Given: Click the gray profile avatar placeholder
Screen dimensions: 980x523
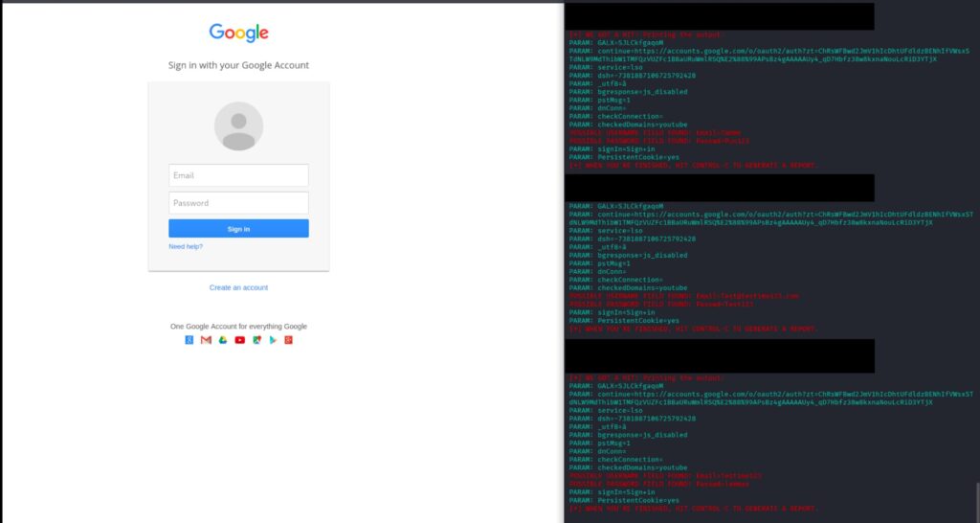Looking at the screenshot, I should (238, 126).
